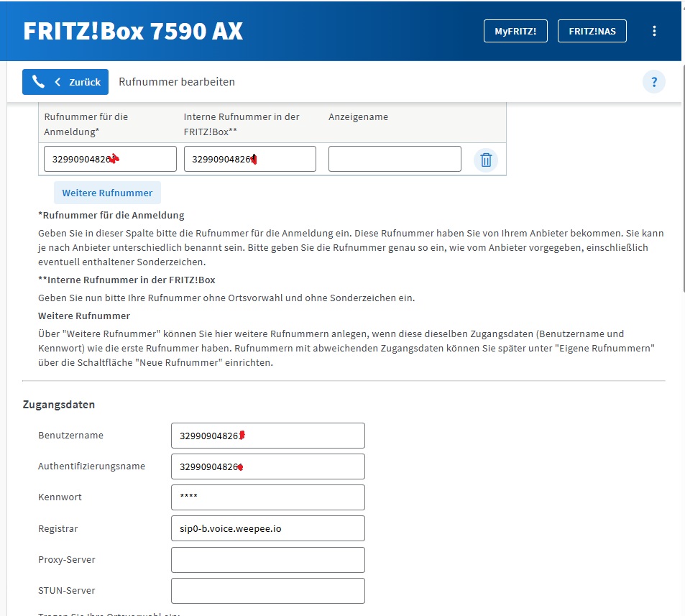685x616 pixels.
Task: Click the empty Proxy-Server field
Action: (268, 560)
